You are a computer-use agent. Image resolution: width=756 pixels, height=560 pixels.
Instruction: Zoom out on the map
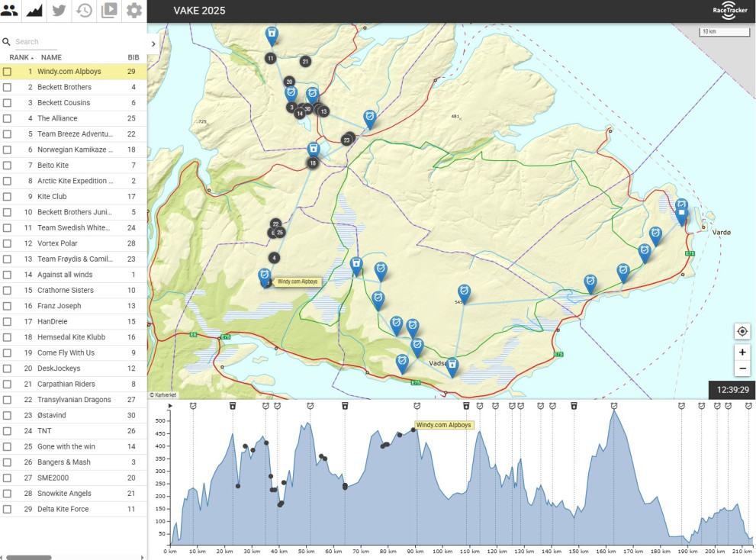pyautogui.click(x=742, y=369)
